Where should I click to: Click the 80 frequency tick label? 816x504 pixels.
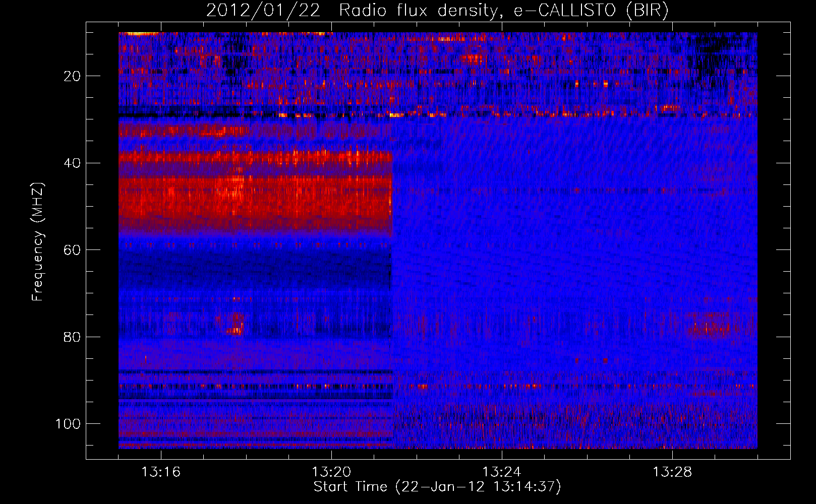(x=73, y=337)
